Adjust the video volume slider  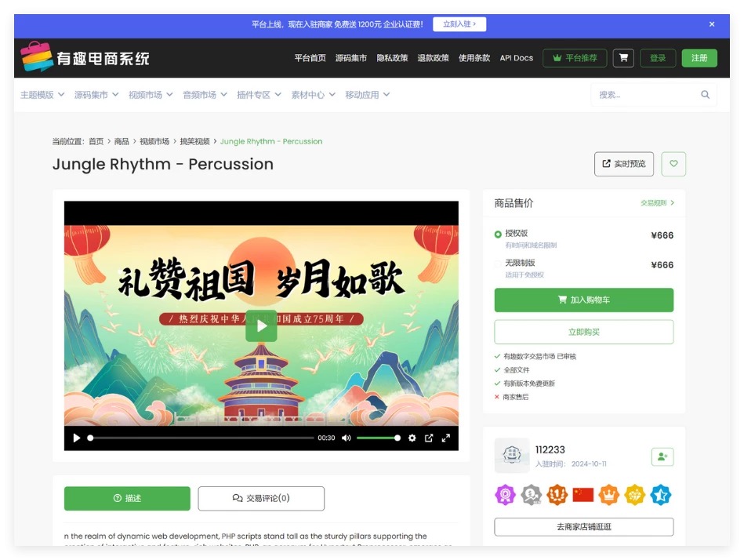378,438
